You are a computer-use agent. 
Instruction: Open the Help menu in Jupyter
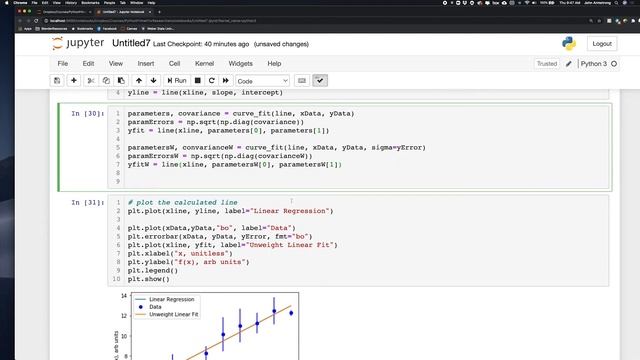point(274,64)
